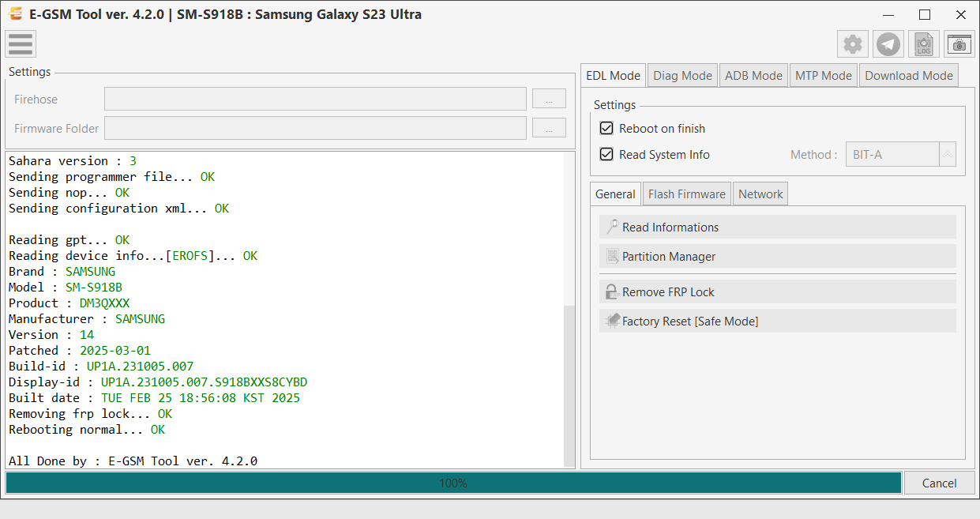Screen dimensions: 980x519
Task: Click Partition Manager list icon
Action: coord(611,256)
